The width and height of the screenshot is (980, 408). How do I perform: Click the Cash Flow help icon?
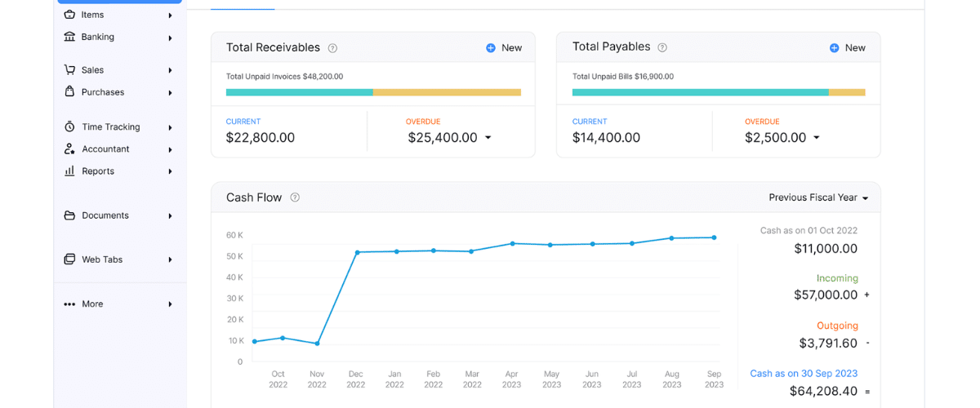pyautogui.click(x=295, y=197)
